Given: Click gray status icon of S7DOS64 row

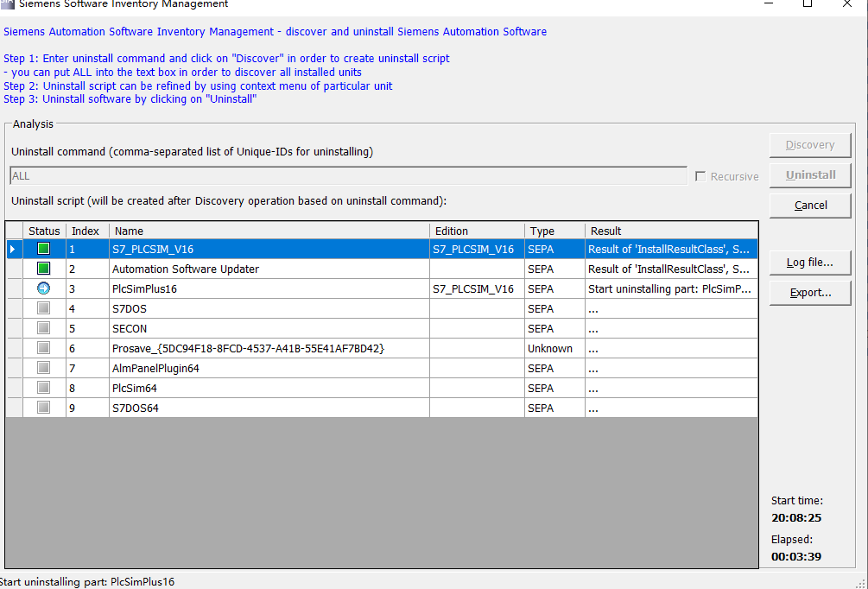Looking at the screenshot, I should click(43, 408).
